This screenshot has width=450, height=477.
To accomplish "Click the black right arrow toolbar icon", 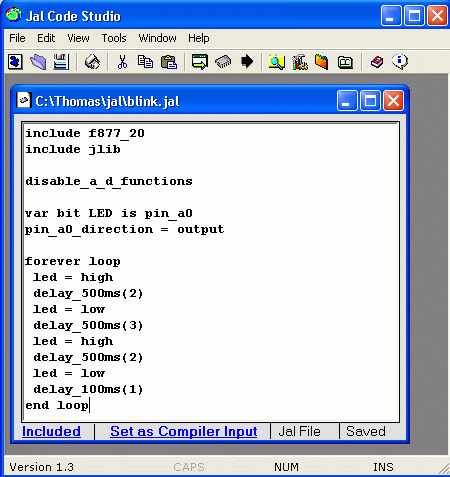I will coord(247,62).
